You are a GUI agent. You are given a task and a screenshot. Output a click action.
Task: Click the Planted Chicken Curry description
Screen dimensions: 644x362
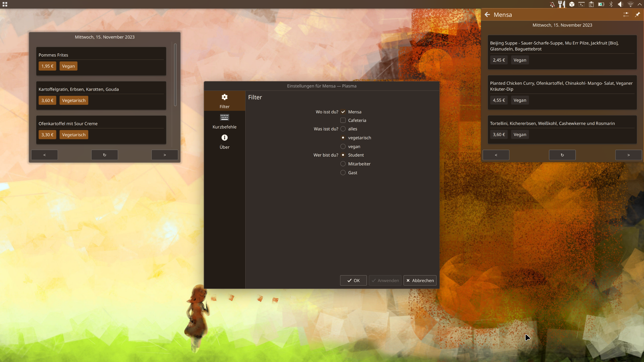coord(561,86)
